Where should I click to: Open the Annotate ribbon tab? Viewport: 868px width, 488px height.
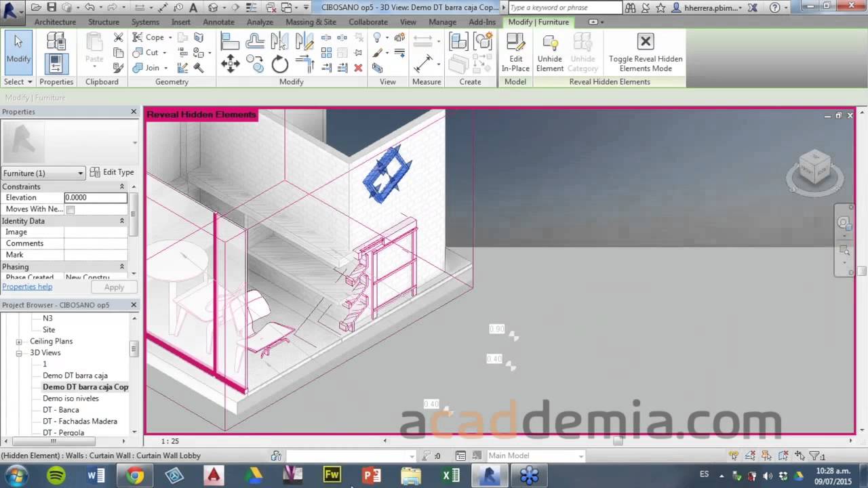point(218,22)
